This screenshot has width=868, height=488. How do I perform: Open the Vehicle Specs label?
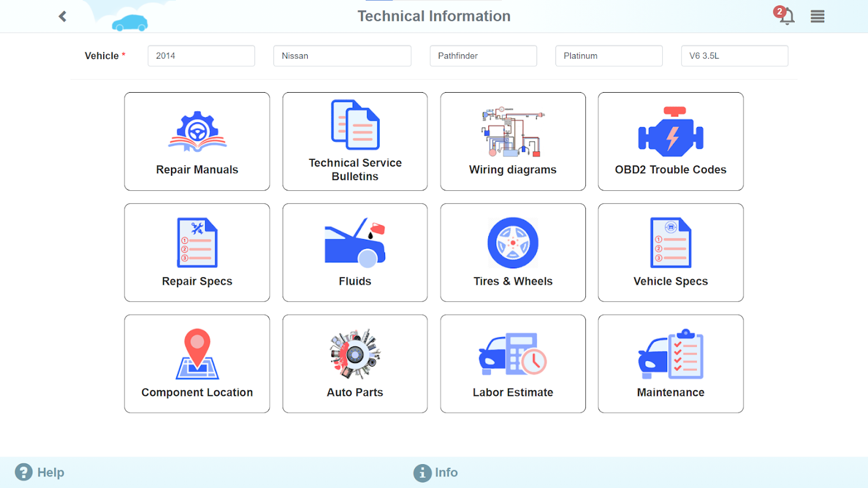[671, 281]
